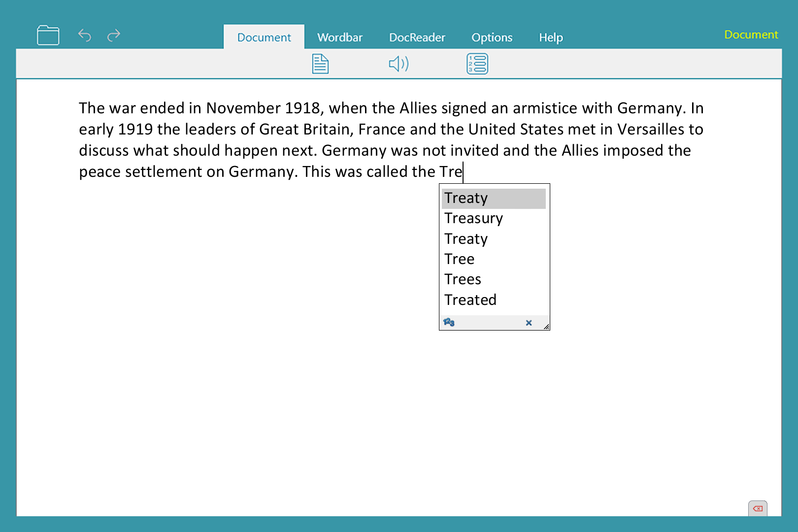Place cursor after the word Tre
This screenshot has height=532, width=798.
[x=463, y=172]
